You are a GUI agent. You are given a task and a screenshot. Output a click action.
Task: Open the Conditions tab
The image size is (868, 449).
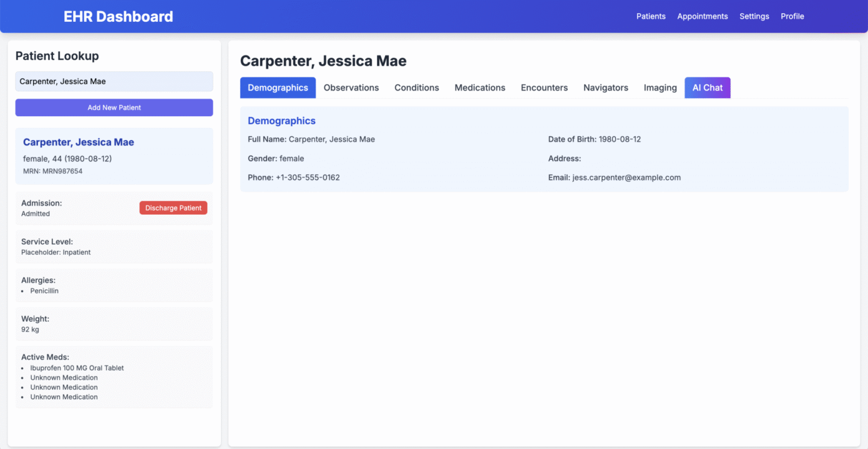tap(417, 87)
